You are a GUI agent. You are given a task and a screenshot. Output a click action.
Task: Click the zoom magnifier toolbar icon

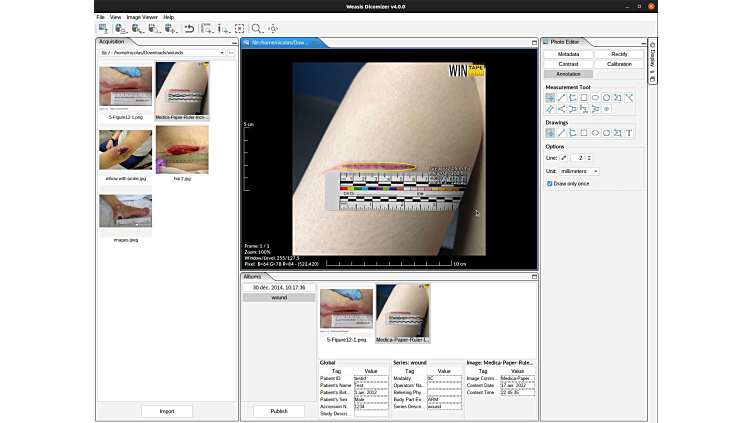pos(257,29)
